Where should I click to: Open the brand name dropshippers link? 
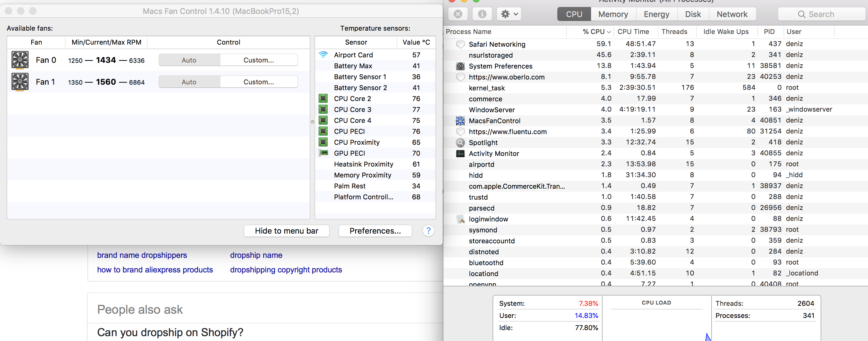(142, 255)
